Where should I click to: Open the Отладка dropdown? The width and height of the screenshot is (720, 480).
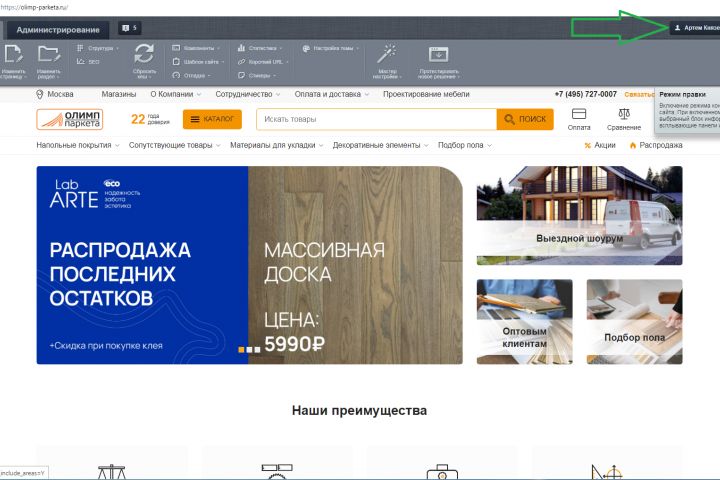(x=191, y=75)
